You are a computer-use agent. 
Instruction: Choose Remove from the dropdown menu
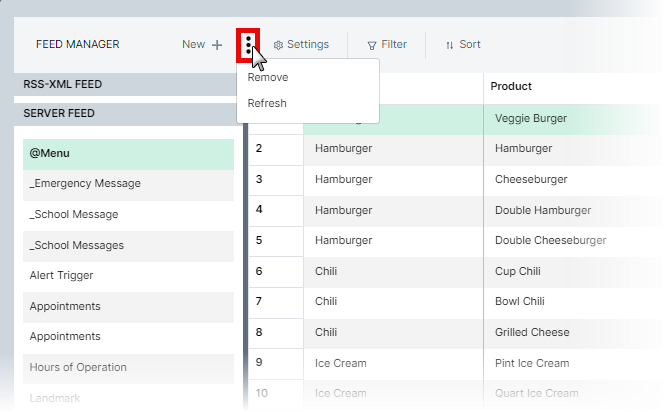click(308, 77)
